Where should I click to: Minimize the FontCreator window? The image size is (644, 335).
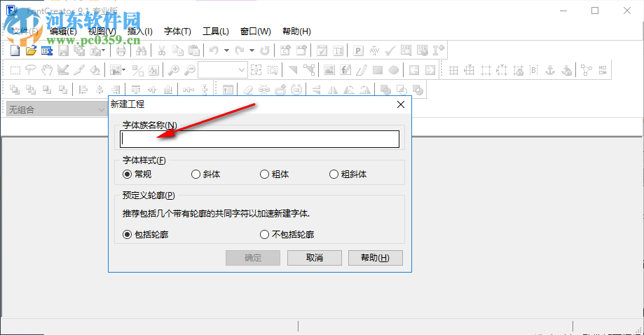(x=563, y=11)
